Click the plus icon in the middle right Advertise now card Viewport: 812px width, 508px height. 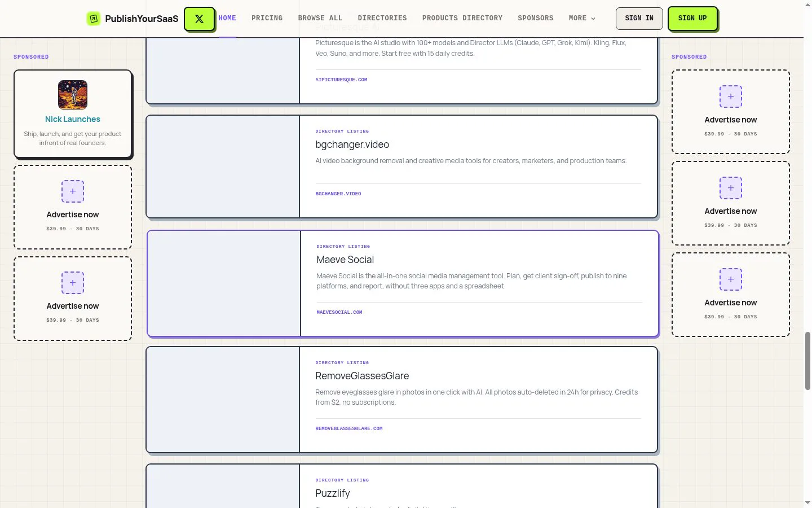click(x=731, y=188)
